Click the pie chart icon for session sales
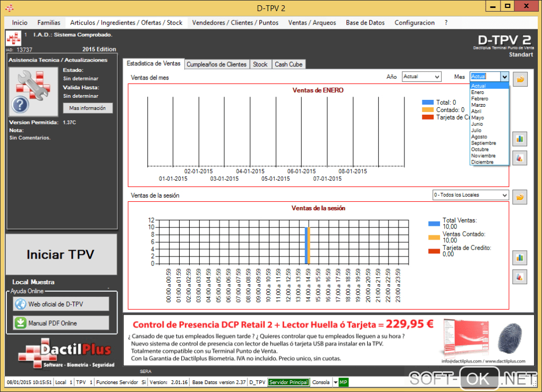Screen dimensions: 542x392 tap(520, 277)
